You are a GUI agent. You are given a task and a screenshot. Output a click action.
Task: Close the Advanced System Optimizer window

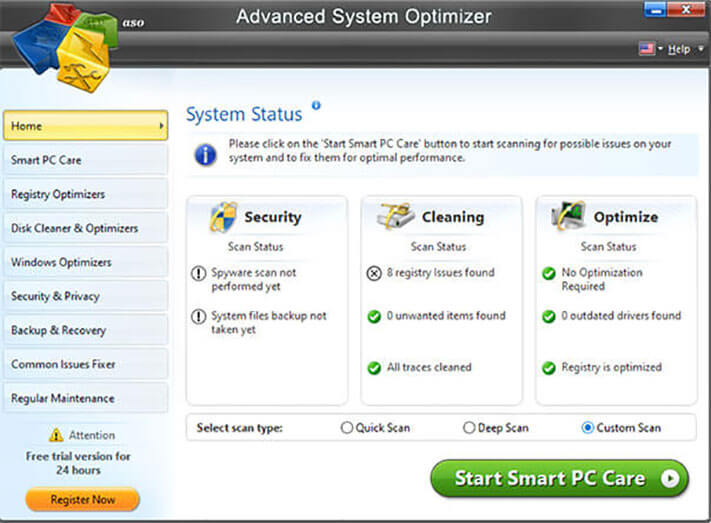coord(686,9)
